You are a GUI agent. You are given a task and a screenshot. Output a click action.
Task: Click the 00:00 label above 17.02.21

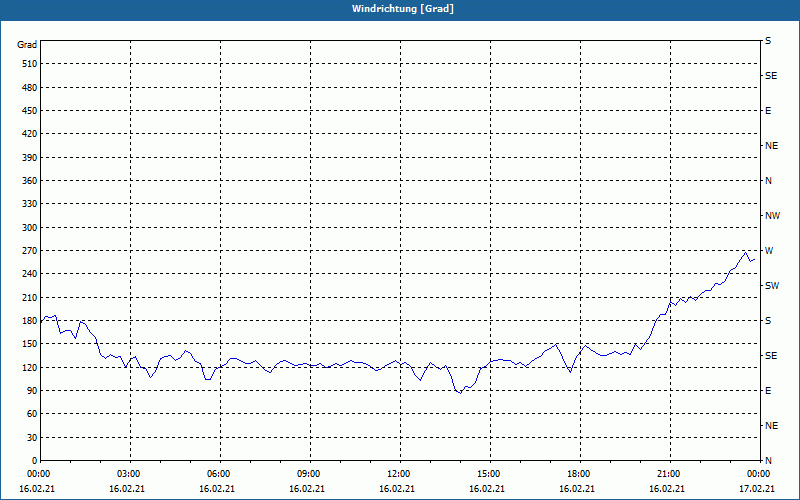(x=759, y=474)
